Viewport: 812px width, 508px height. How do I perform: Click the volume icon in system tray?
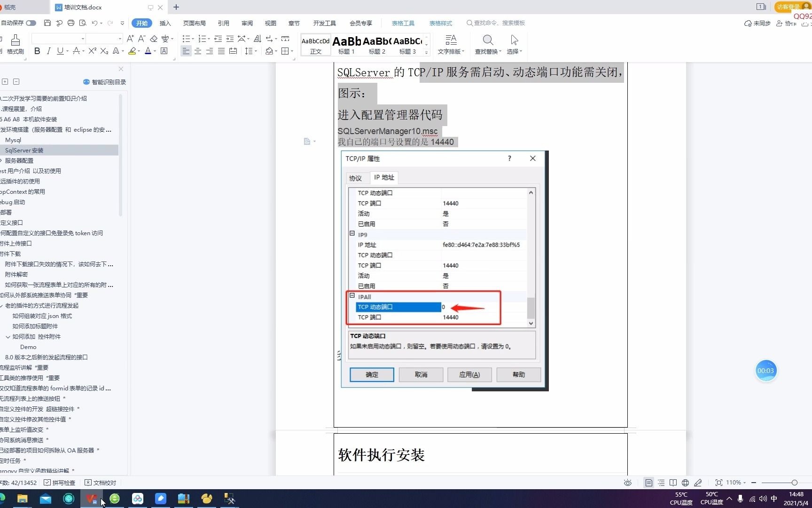[x=762, y=499]
